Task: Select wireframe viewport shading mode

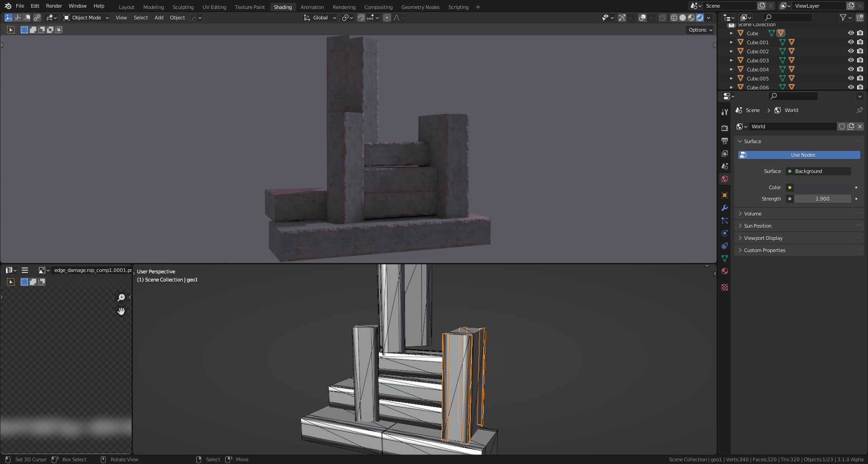Action: point(674,18)
